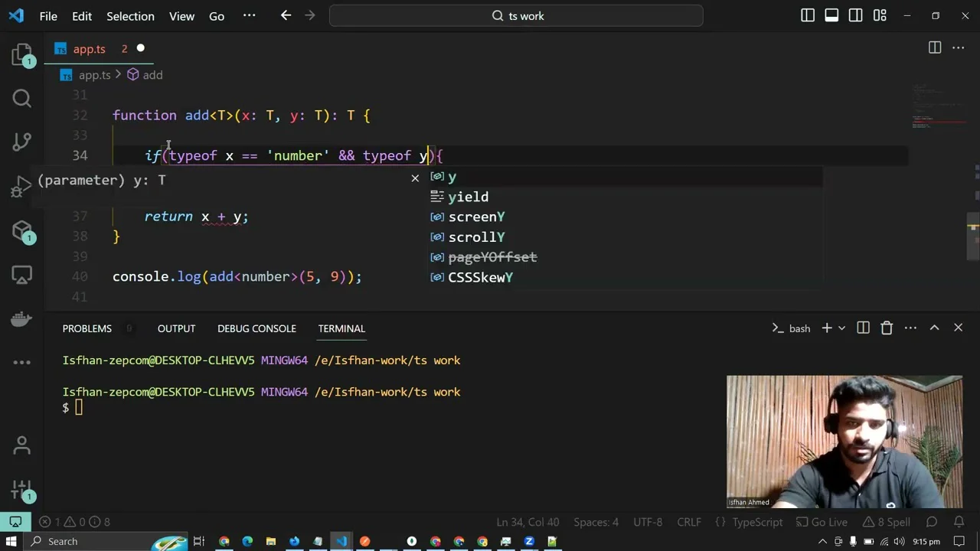Open the Source Control view
The width and height of the screenshot is (980, 551).
click(x=21, y=142)
